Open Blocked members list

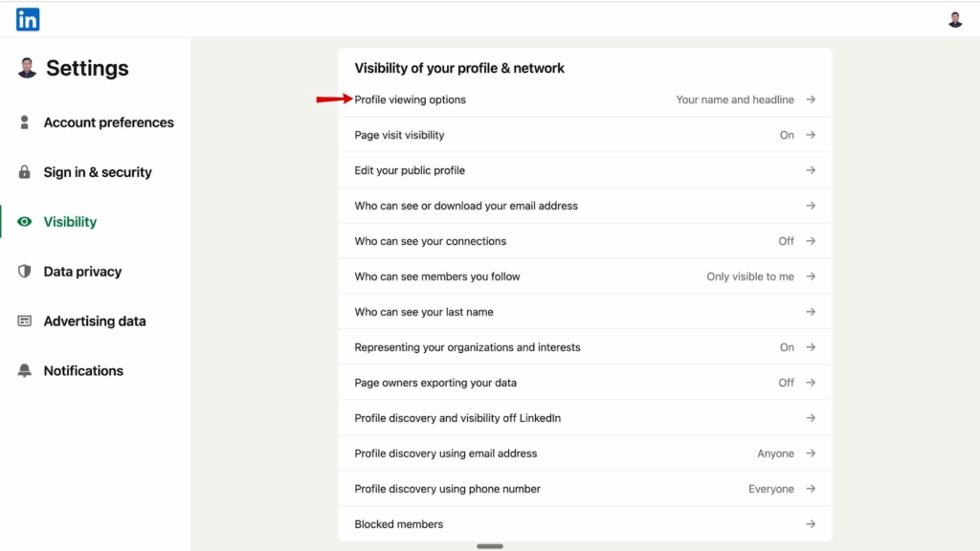(x=398, y=524)
